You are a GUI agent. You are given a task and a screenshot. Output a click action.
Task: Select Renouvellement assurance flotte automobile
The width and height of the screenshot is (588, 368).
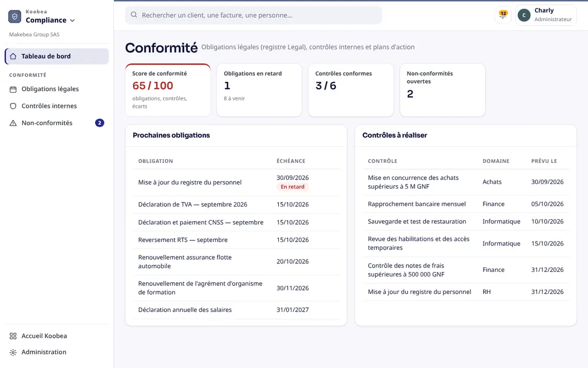pos(236,262)
